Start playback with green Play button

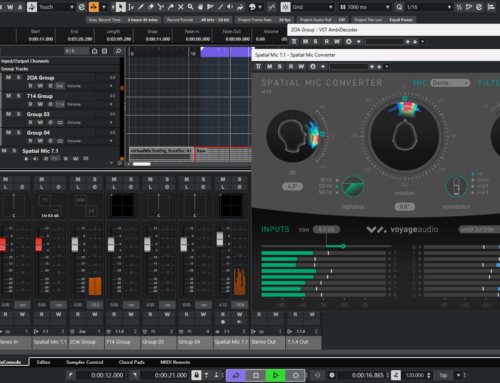click(275, 375)
